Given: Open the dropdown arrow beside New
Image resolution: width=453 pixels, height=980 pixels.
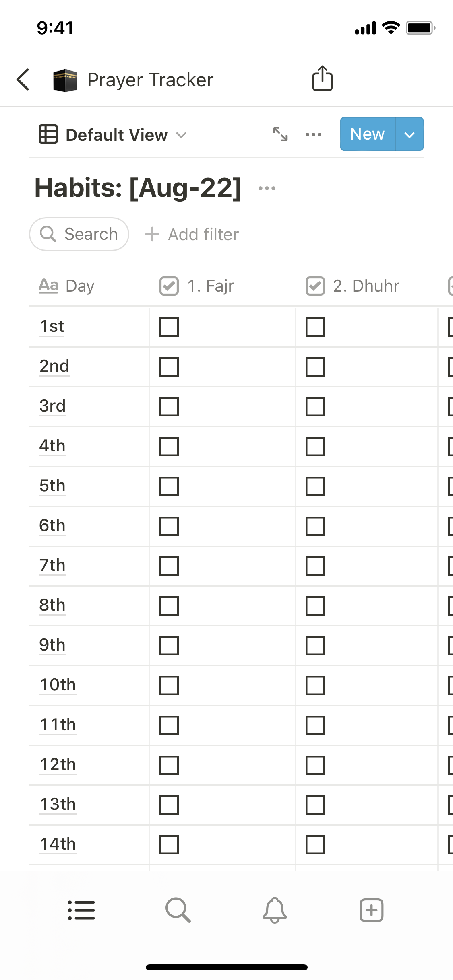Looking at the screenshot, I should pyautogui.click(x=410, y=134).
